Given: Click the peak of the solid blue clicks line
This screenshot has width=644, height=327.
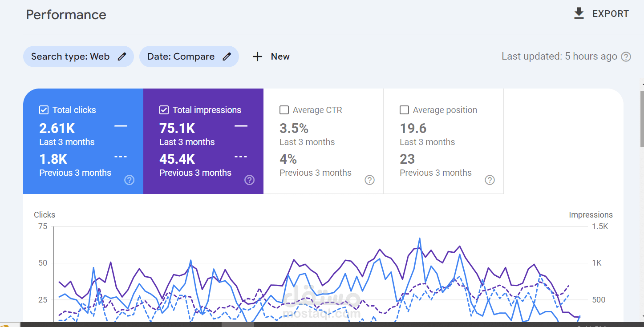Looking at the screenshot, I should tap(419, 239).
